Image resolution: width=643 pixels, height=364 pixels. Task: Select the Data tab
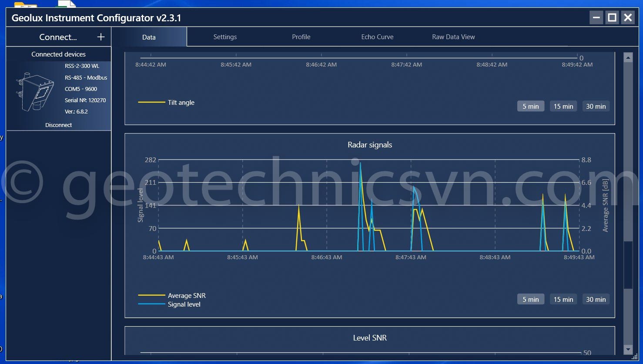pyautogui.click(x=149, y=37)
